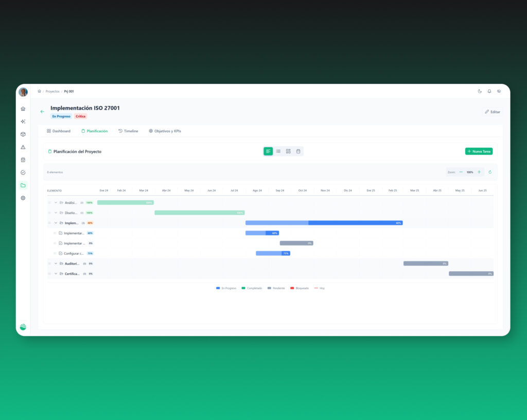Open notifications bell icon

click(489, 91)
